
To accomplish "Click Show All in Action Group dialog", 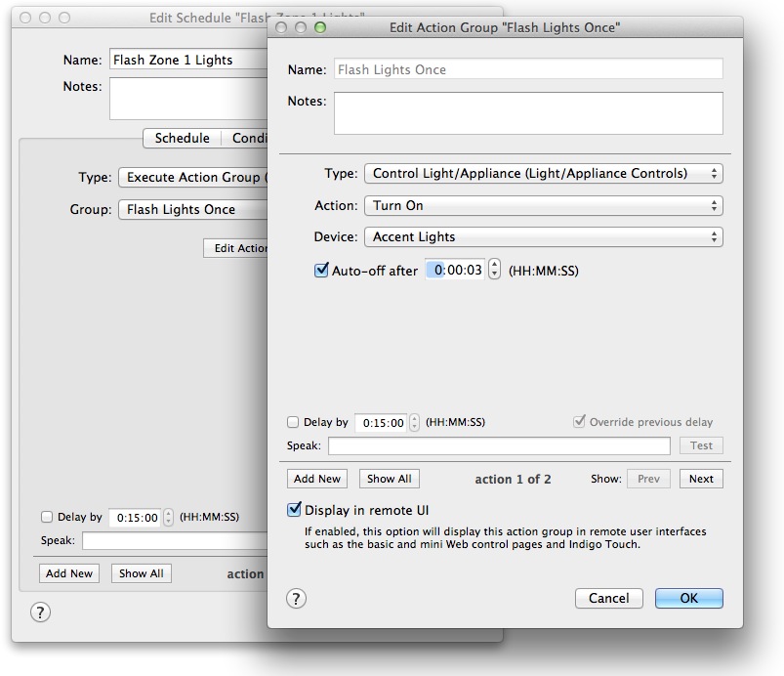I will (389, 479).
